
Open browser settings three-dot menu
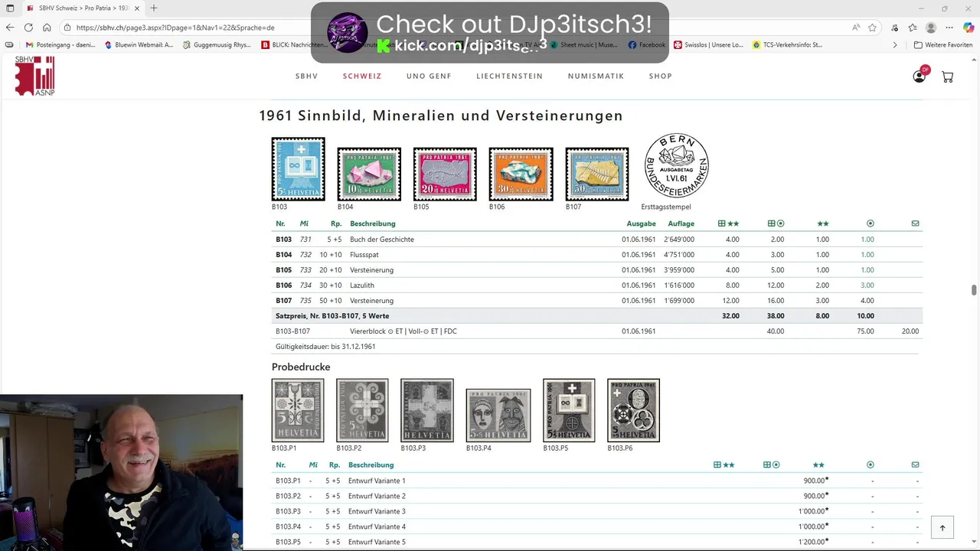pyautogui.click(x=949, y=28)
